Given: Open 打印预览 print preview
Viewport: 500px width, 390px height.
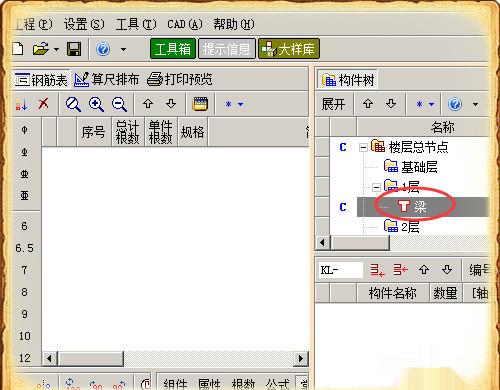Looking at the screenshot, I should click(x=180, y=79).
